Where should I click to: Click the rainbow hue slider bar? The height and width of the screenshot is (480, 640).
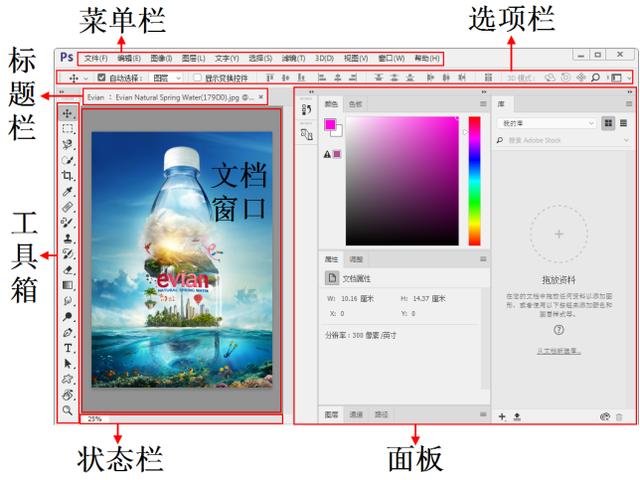click(474, 181)
